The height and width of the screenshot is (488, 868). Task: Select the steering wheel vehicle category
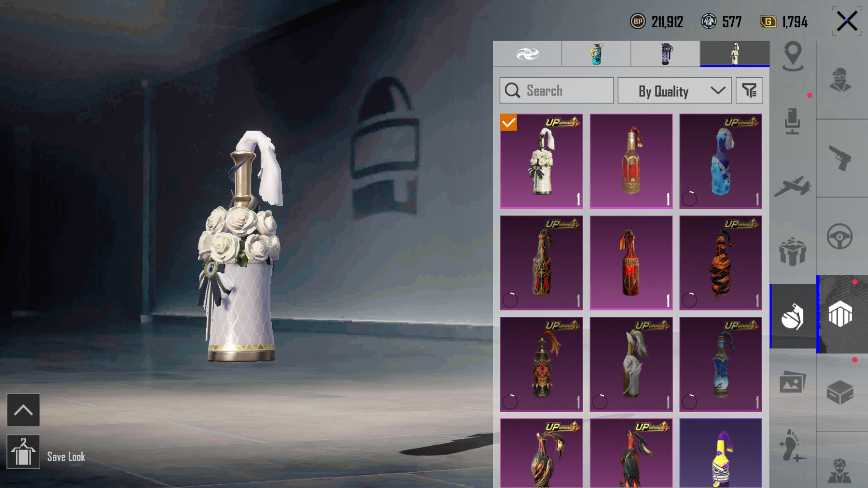pos(840,236)
